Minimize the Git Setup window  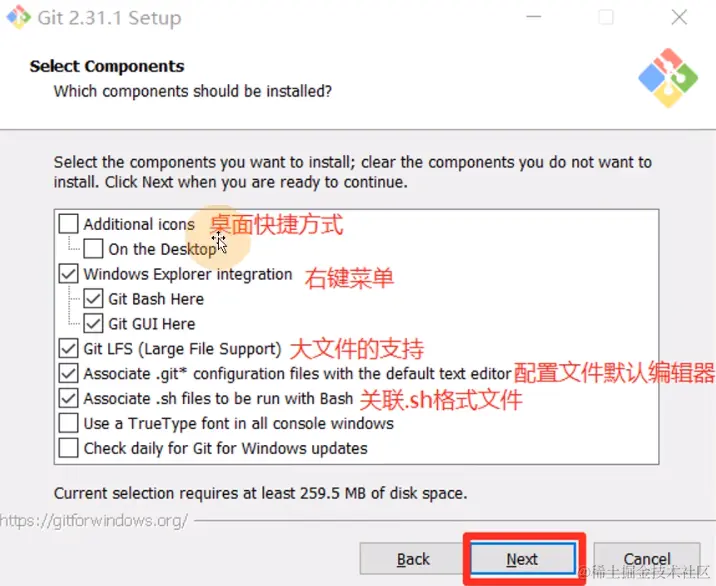coord(533,17)
